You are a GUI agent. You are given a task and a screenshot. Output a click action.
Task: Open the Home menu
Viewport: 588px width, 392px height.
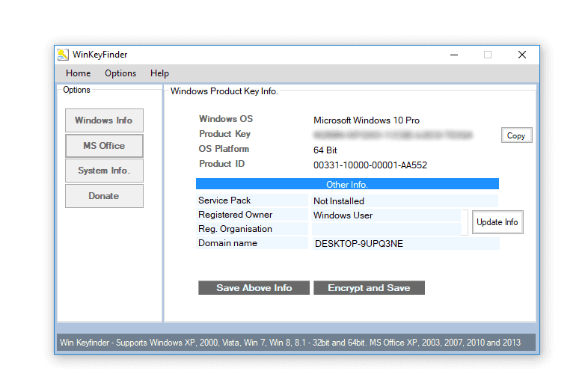point(78,73)
